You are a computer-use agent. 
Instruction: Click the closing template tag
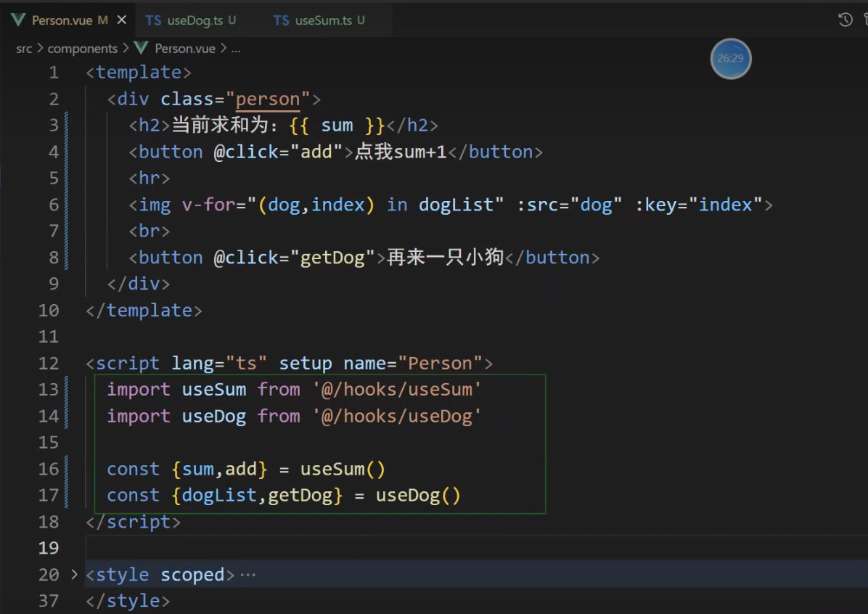(144, 310)
